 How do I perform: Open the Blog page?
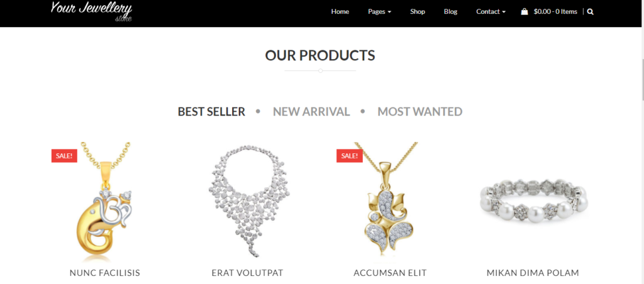click(450, 11)
